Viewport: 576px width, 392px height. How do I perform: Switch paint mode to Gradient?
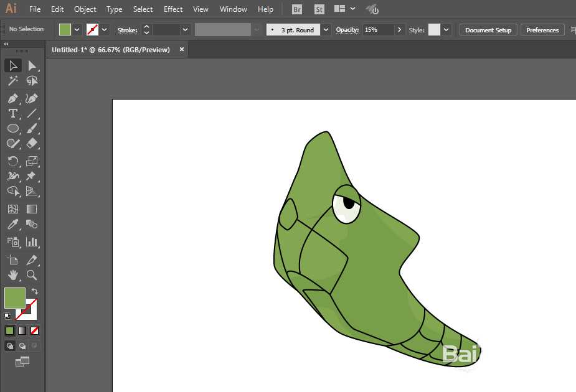(22, 330)
